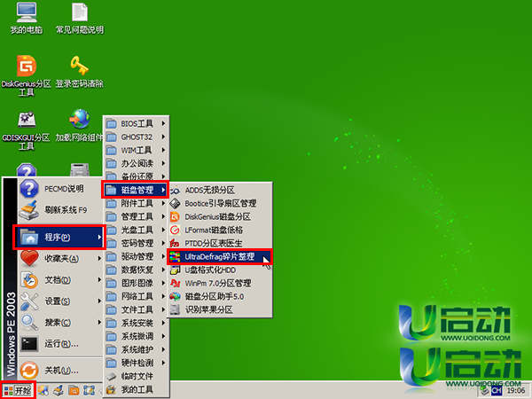Open the 图形图像 folder entry
The image size is (532, 399).
click(x=136, y=284)
